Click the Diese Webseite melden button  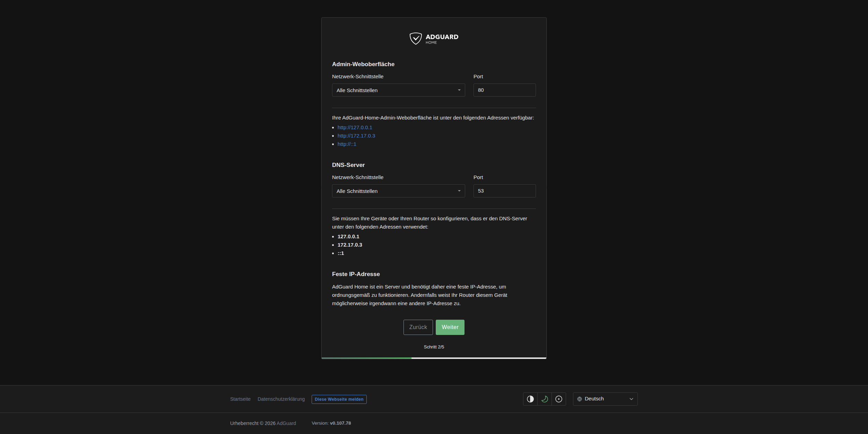tap(339, 399)
